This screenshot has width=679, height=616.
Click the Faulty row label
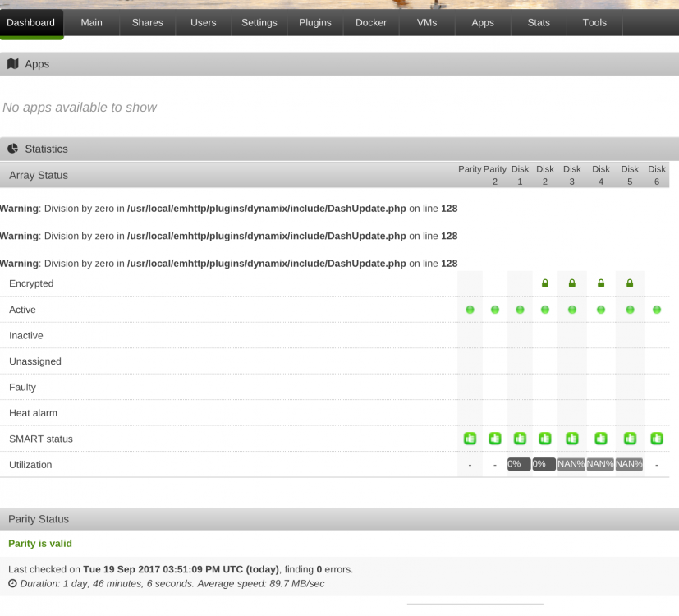tap(22, 388)
